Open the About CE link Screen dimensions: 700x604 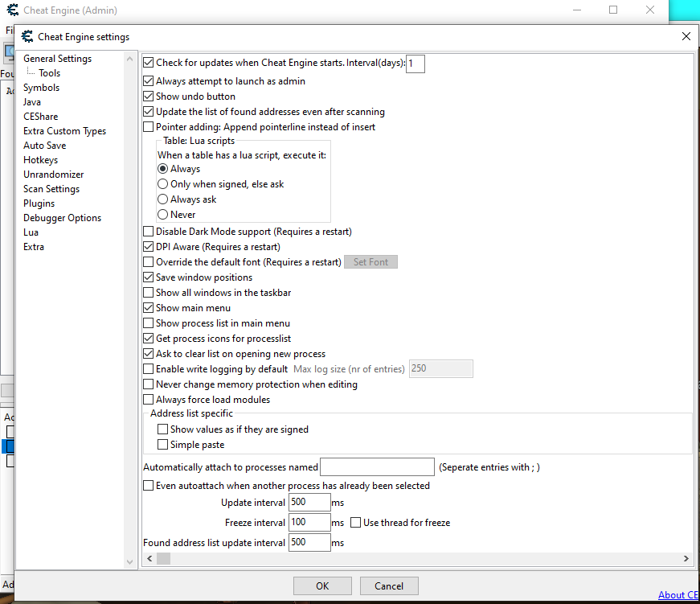click(678, 595)
